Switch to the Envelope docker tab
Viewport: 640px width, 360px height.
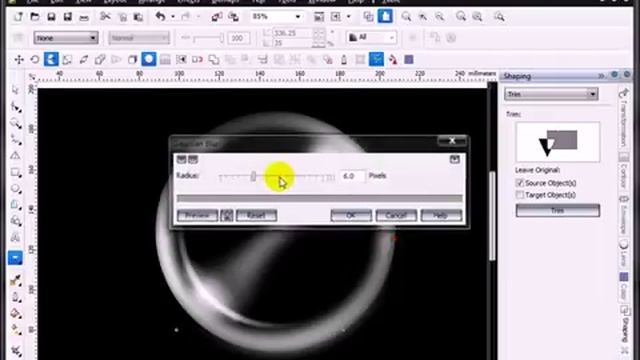[x=623, y=214]
